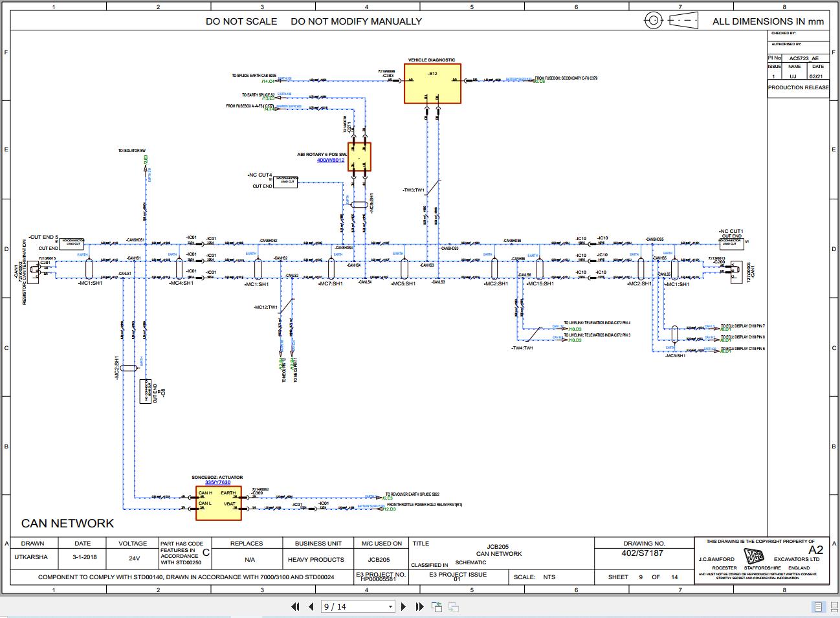Click the -MC15:SH1 label
The image size is (840, 618).
540,284
